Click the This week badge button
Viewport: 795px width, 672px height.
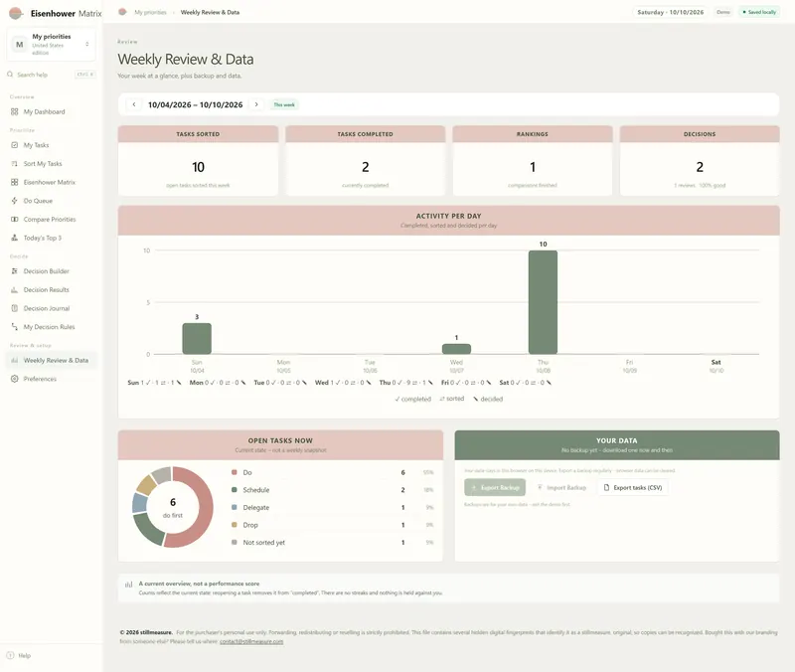(x=284, y=105)
